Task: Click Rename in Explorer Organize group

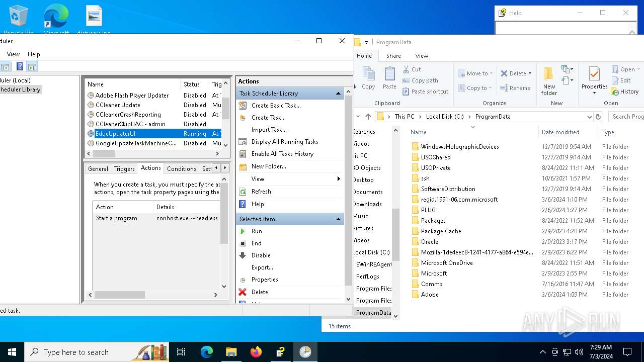Action: (x=515, y=88)
